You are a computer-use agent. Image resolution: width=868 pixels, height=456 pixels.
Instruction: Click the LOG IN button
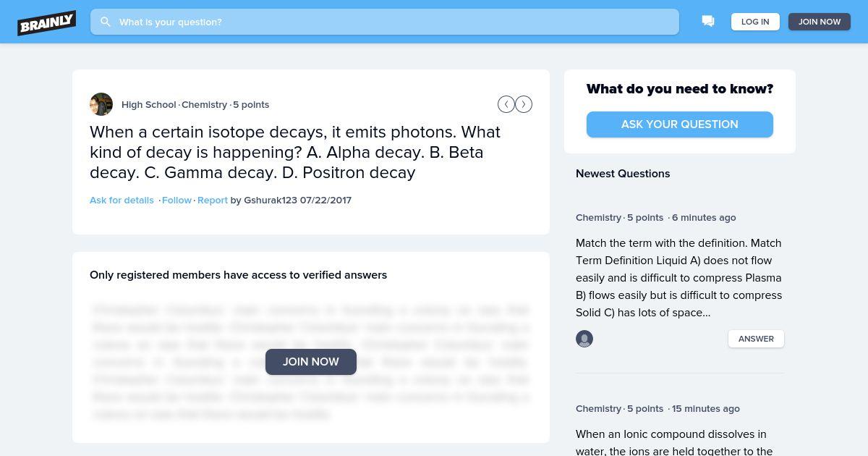755,22
